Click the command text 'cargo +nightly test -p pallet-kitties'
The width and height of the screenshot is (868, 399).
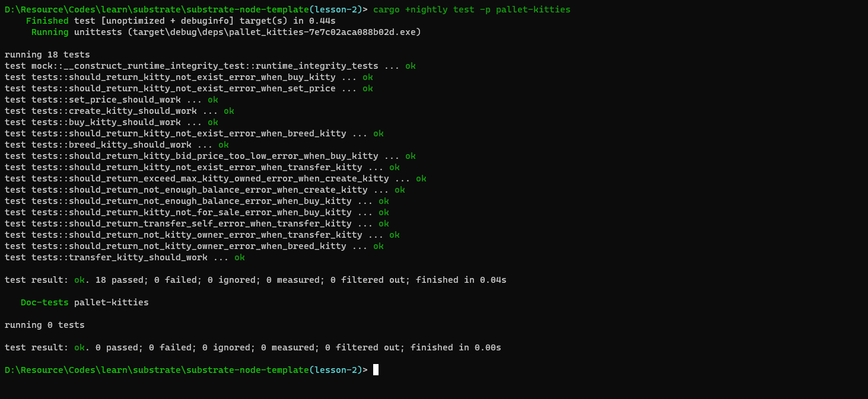coord(472,9)
